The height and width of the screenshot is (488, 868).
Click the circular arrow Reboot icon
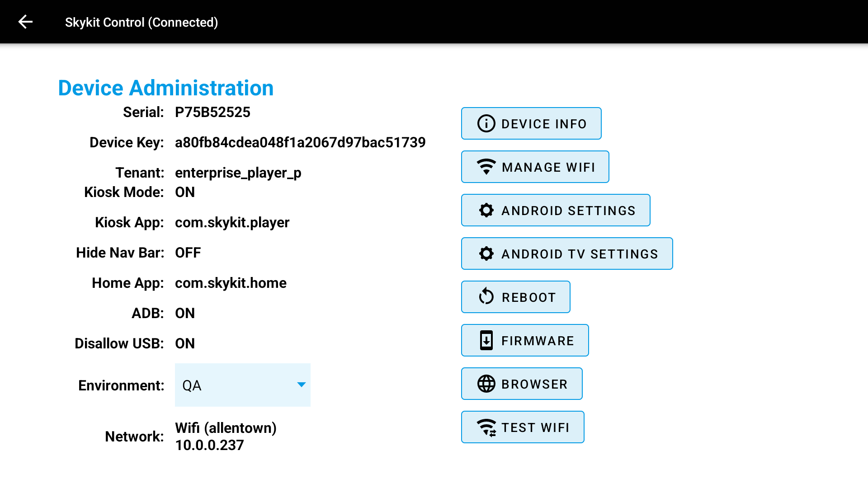[486, 296]
